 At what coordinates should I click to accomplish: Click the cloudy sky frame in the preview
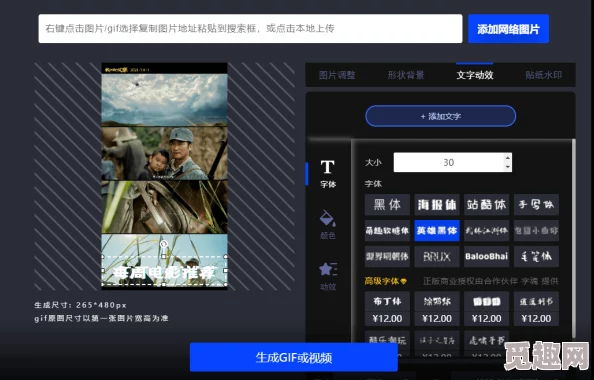pos(164,99)
